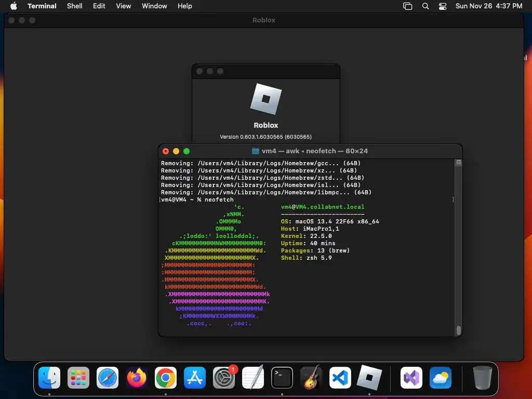This screenshot has height=399, width=532.
Task: Open Finder from the Dock
Action: 49,378
